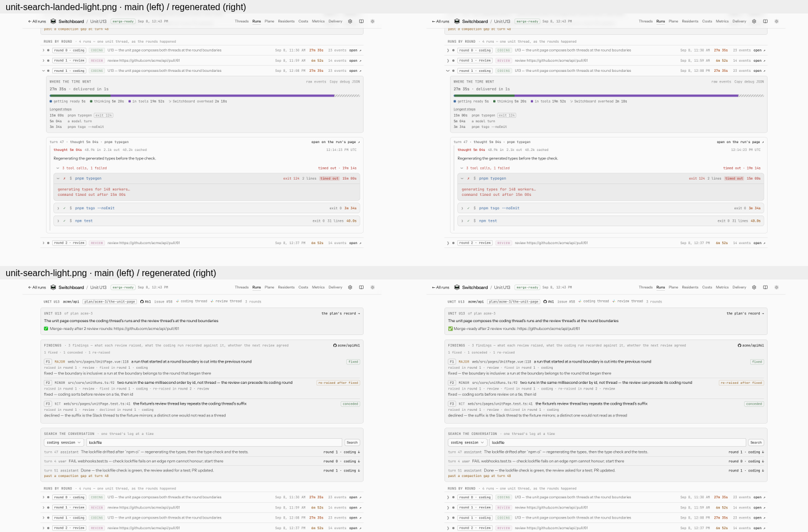Select Metrics tab in search-light main panel

pyautogui.click(x=319, y=287)
